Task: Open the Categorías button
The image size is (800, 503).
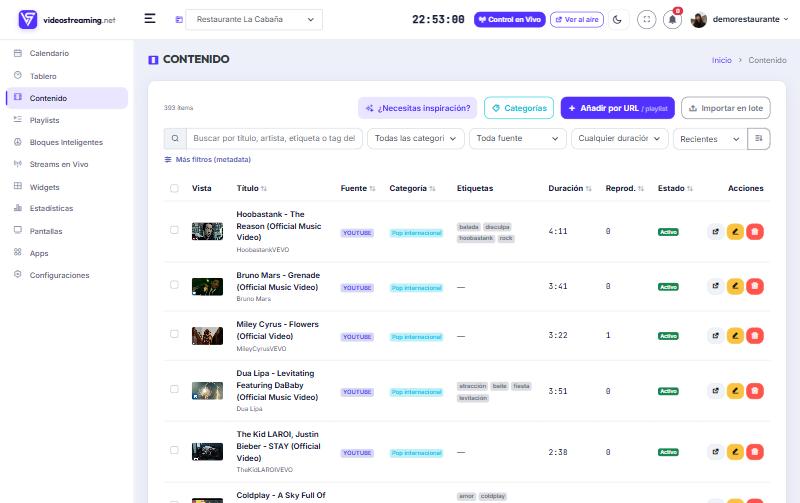Action: (x=519, y=108)
